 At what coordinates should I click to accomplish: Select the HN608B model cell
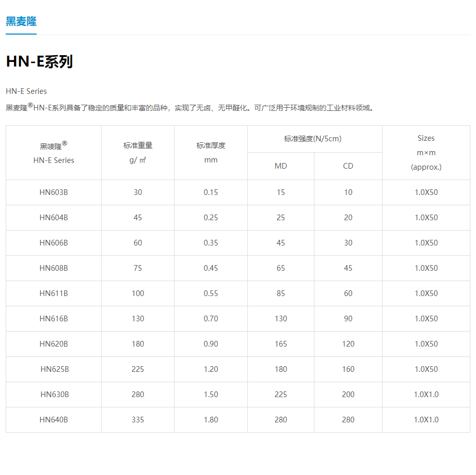tap(54, 268)
